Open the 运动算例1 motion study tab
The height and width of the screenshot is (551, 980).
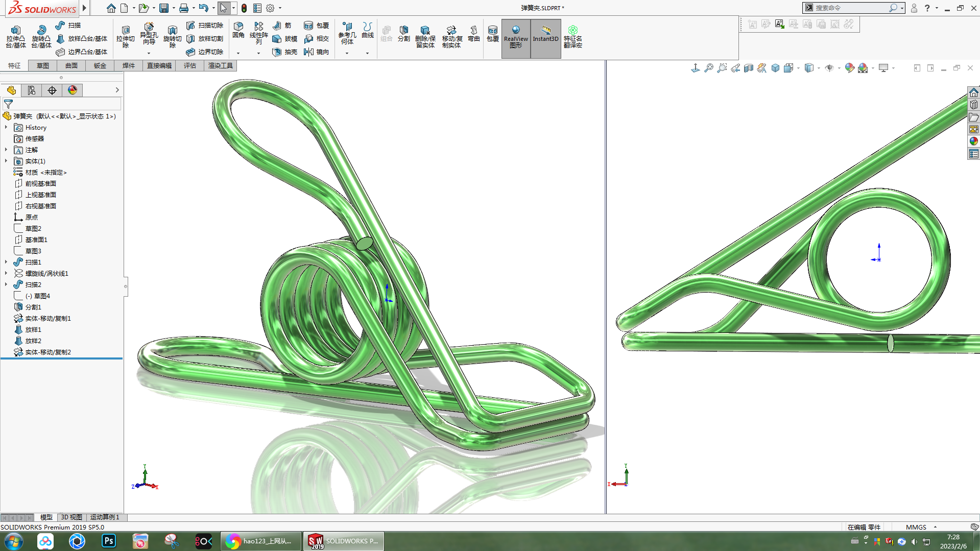point(105,517)
